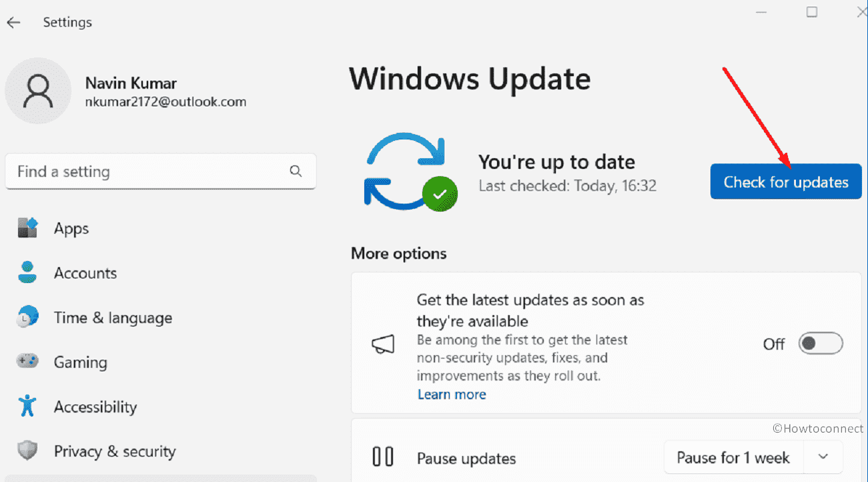Screen dimensions: 868x482
Task: Open the Apps settings category
Action: tap(71, 228)
